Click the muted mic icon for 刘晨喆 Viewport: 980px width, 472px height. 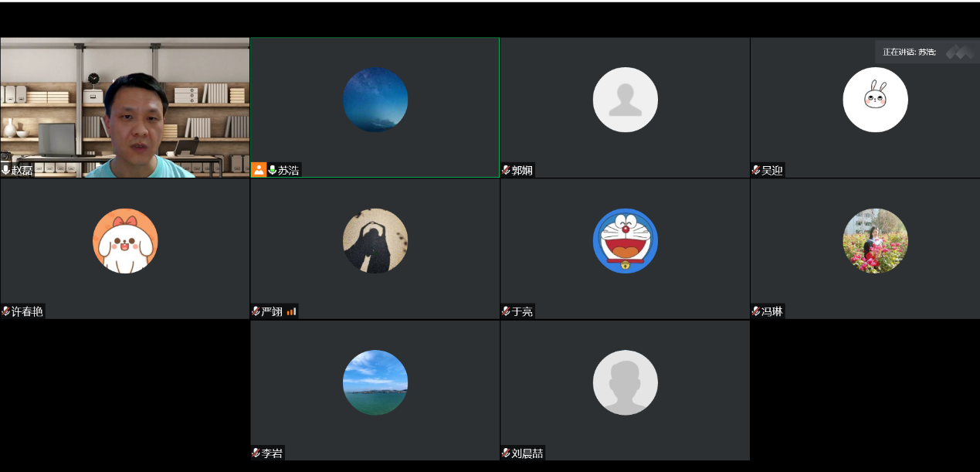[506, 453]
